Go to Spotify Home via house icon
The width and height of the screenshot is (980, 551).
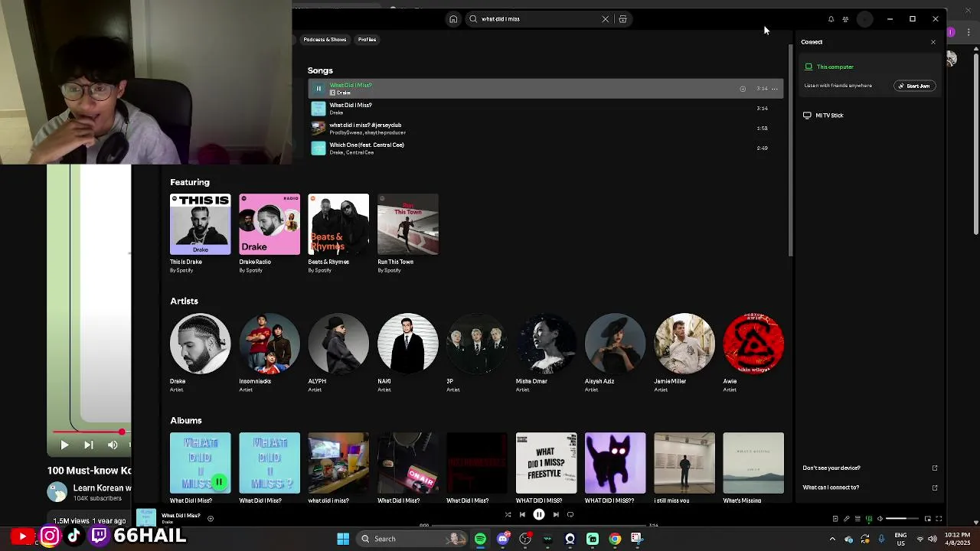(x=453, y=19)
